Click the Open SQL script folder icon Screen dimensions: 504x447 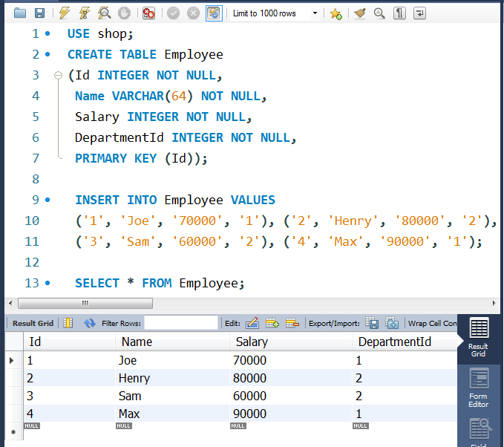pos(20,13)
